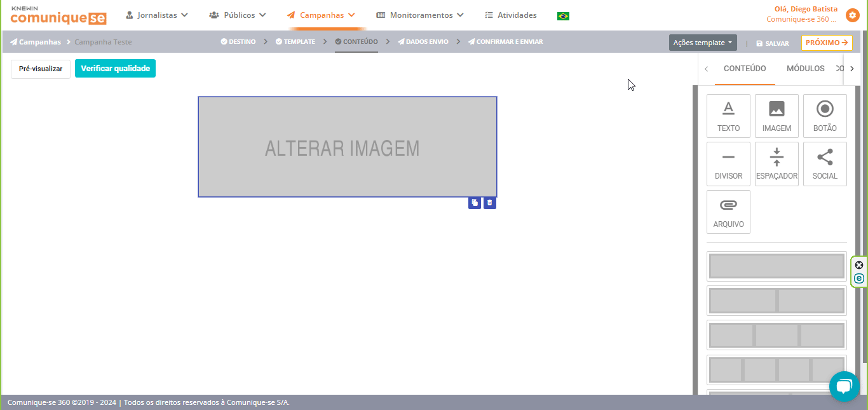Select the two-column layout thumbnail
Image resolution: width=868 pixels, height=410 pixels.
(x=776, y=301)
